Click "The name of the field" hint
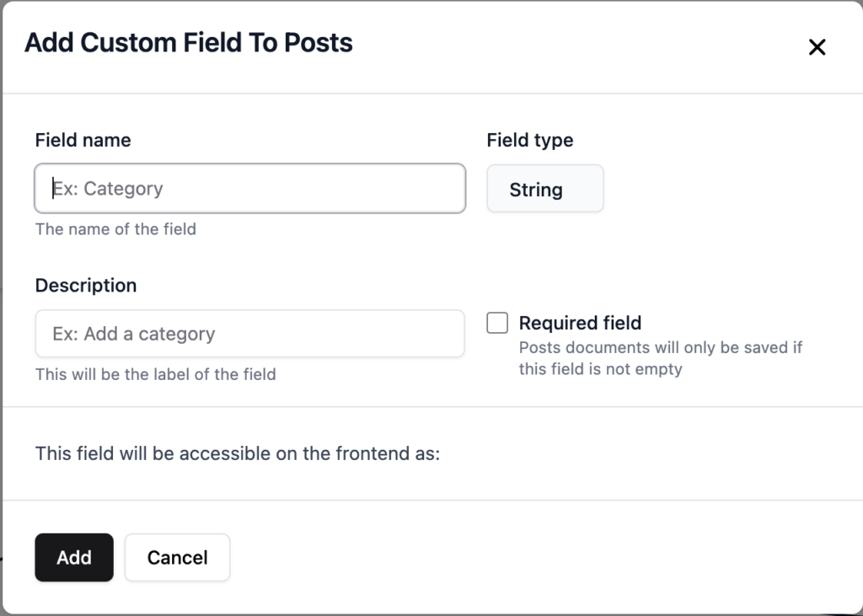 pos(115,229)
